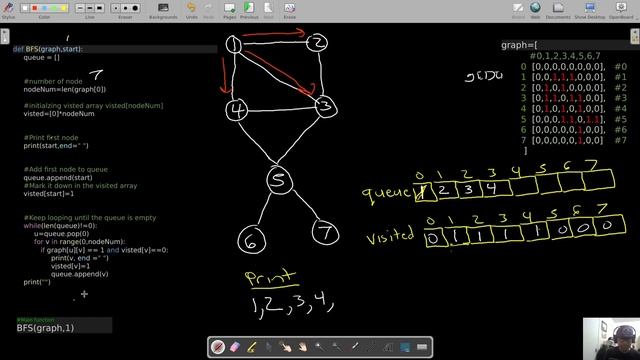Open the virtual keyboard
The width and height of the screenshot is (640, 360).
tap(422, 347)
